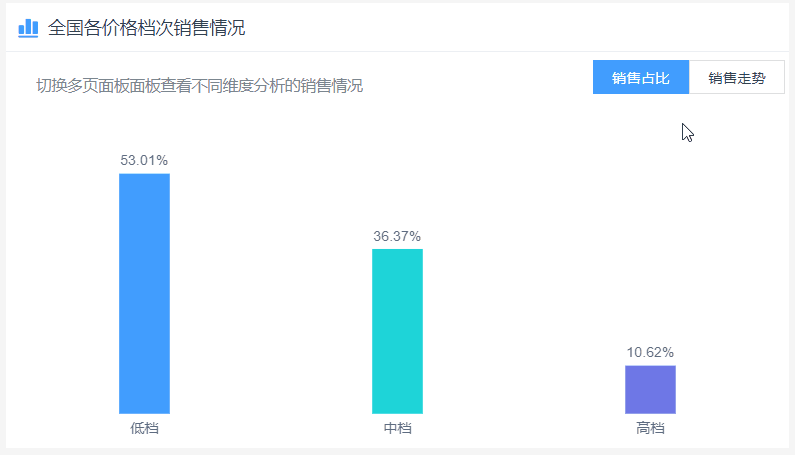Click the 全国各价格档次销售情况 panel title

(147, 28)
